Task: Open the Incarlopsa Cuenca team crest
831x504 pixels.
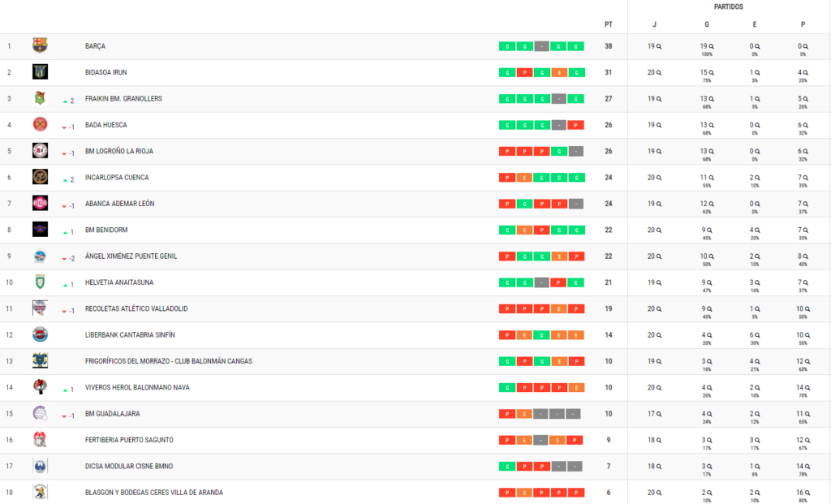Action: pos(40,177)
